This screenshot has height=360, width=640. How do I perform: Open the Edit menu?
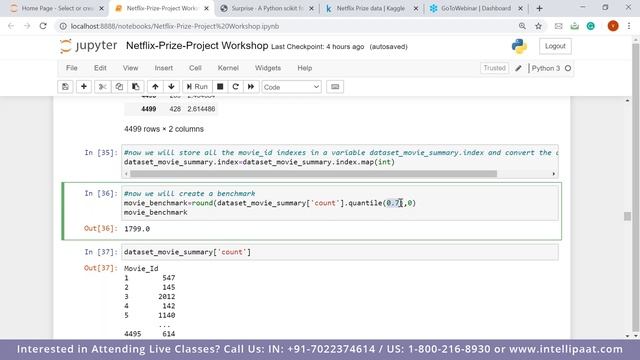(x=100, y=68)
